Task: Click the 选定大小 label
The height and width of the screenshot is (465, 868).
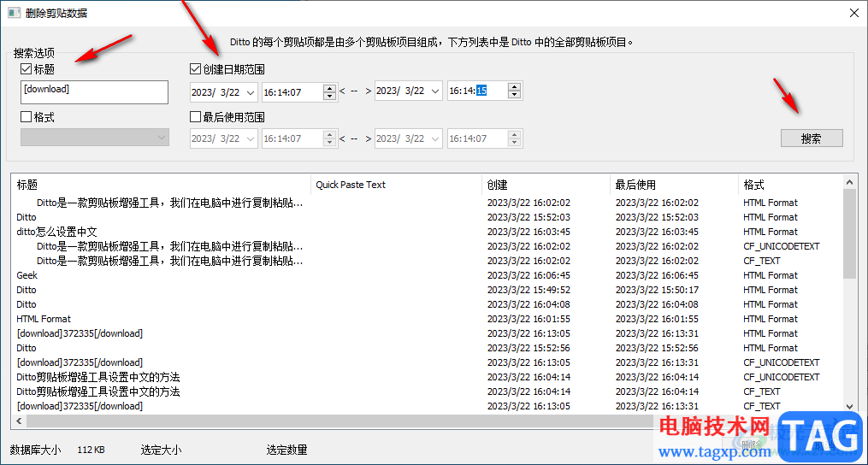Action: click(161, 450)
